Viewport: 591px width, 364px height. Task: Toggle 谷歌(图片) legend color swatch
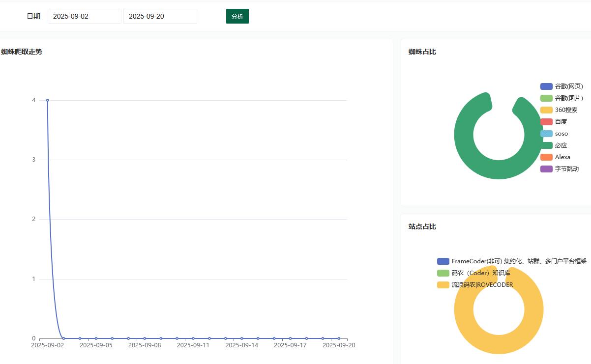pyautogui.click(x=546, y=98)
